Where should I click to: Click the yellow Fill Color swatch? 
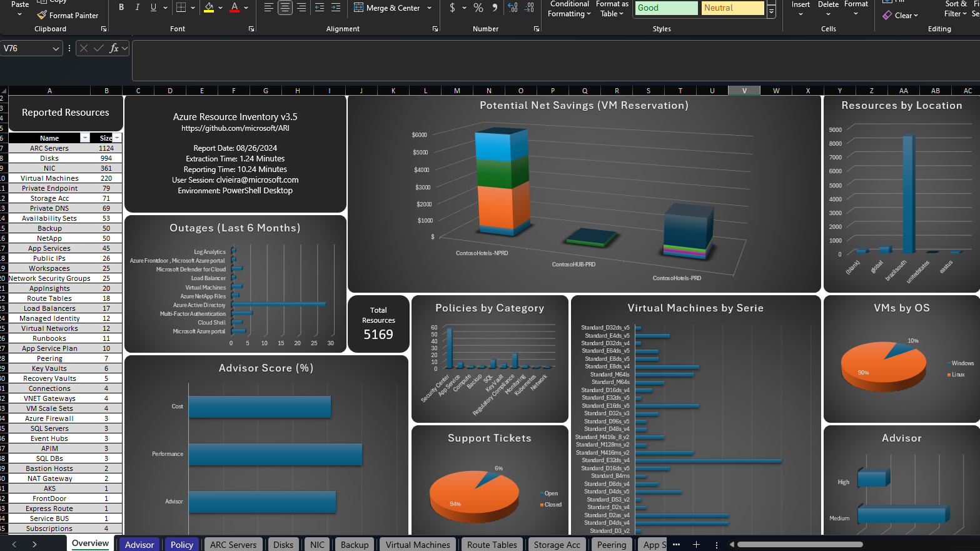[x=209, y=8]
